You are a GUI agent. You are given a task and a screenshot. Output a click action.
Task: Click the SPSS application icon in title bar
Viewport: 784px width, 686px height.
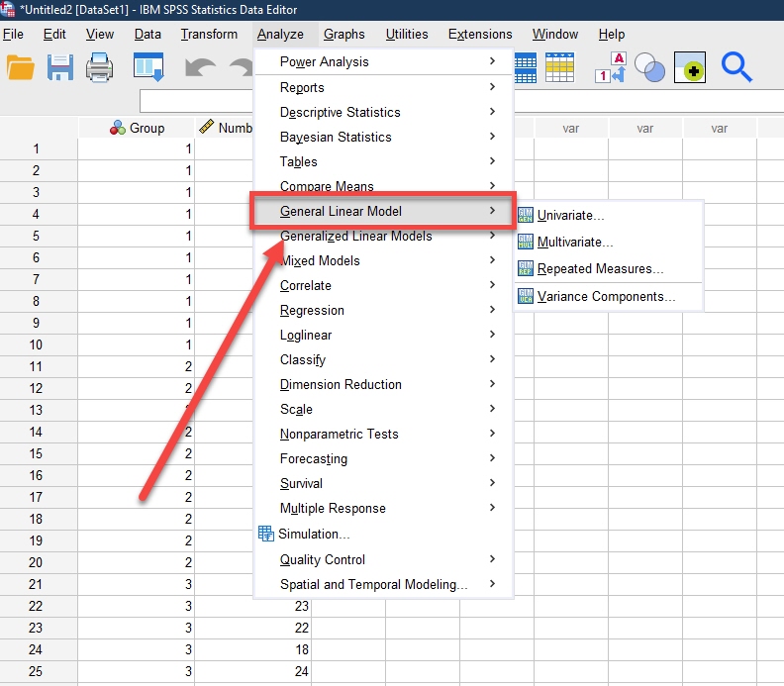coord(7,9)
